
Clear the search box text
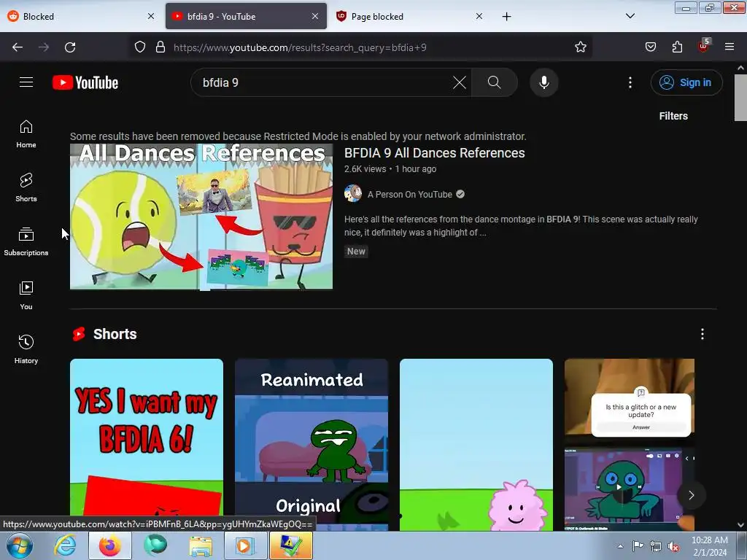click(460, 82)
